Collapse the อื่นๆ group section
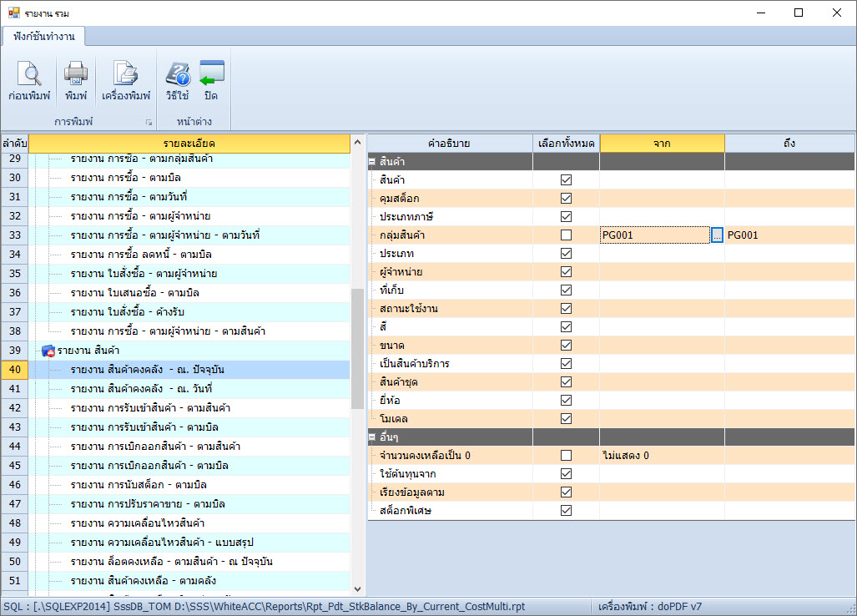The image size is (857, 616). [372, 437]
